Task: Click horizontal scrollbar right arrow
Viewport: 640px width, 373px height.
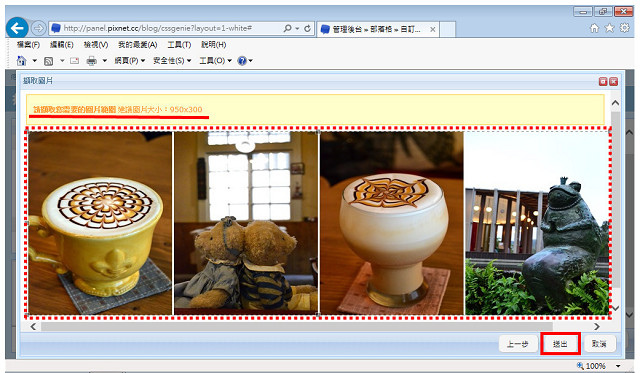Action: pyautogui.click(x=597, y=326)
